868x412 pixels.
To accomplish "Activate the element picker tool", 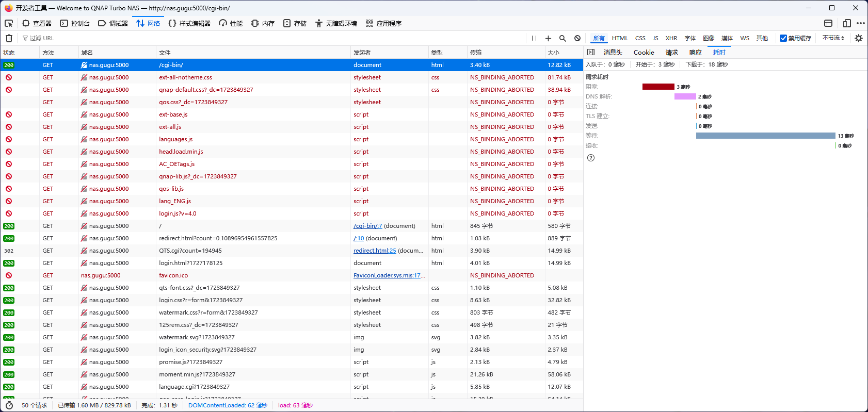I will point(9,23).
